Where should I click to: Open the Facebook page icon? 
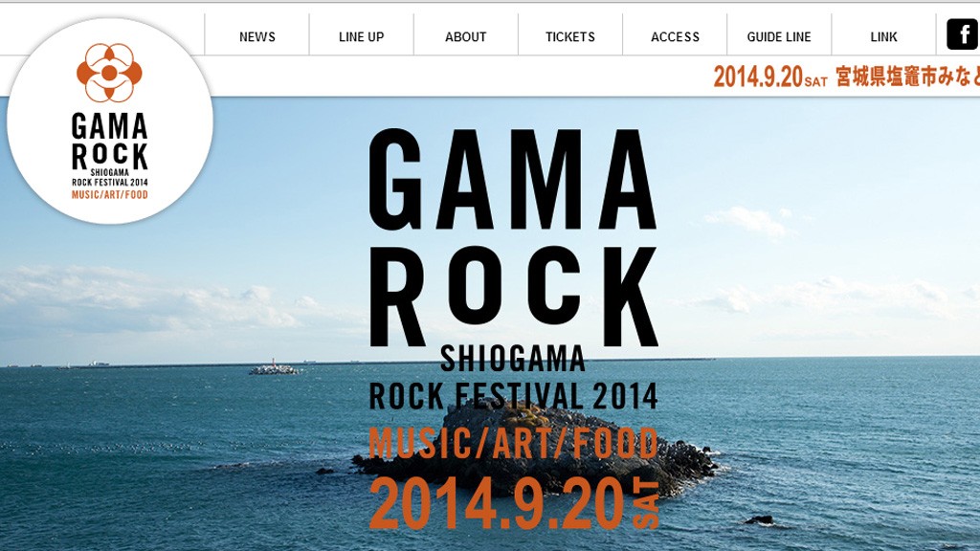click(963, 34)
